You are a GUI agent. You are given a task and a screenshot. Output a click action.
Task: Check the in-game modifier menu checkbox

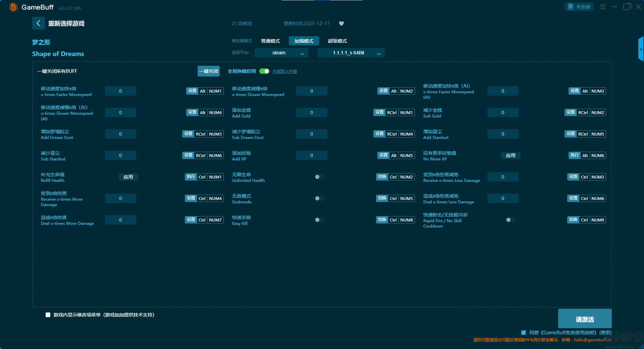click(48, 315)
